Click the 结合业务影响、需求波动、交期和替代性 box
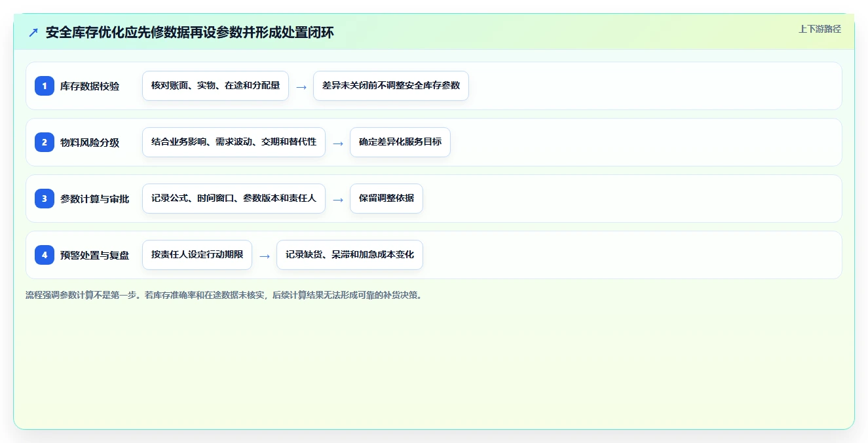Viewport: 868px width, 443px height. tap(234, 142)
